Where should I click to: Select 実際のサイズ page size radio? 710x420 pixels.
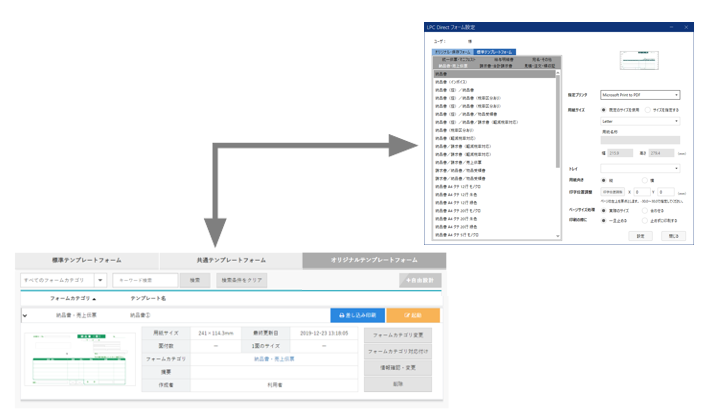click(x=604, y=210)
